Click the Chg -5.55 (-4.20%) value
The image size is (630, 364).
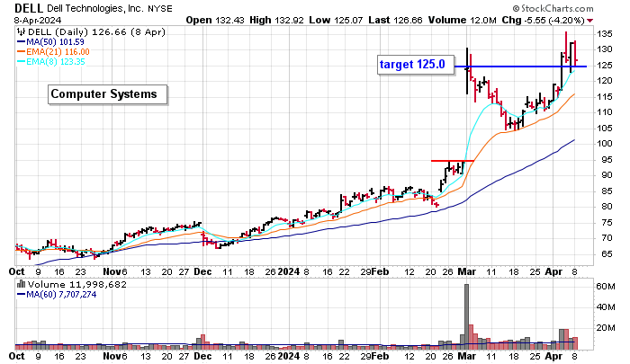[543, 20]
